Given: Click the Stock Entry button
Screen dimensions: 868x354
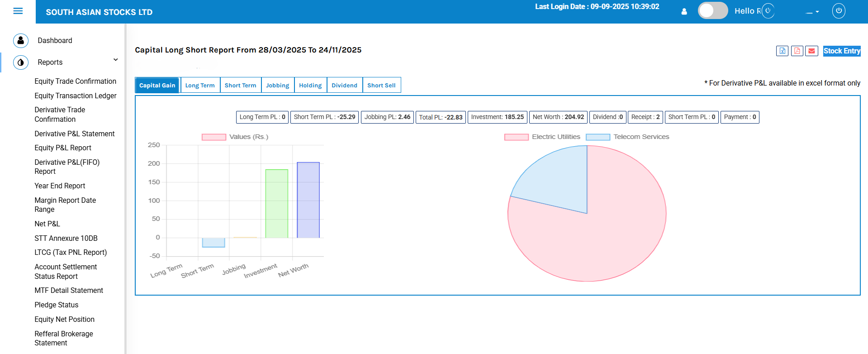Looking at the screenshot, I should (841, 51).
